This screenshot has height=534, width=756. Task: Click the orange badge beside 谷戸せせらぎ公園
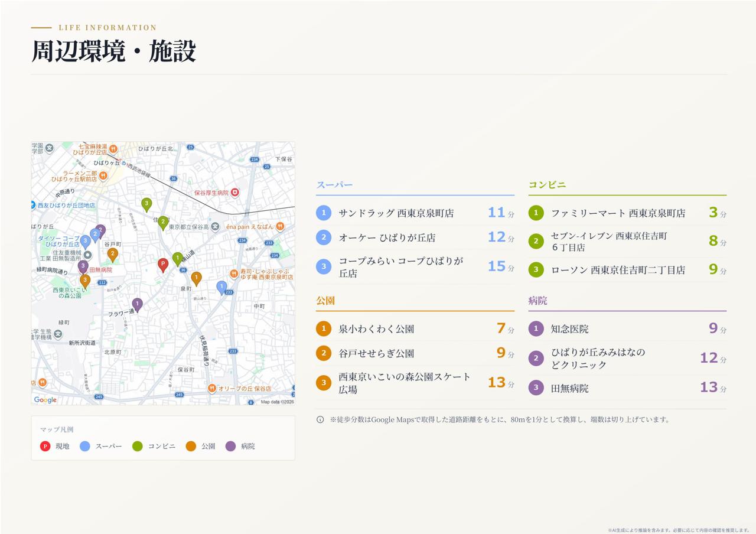click(324, 353)
